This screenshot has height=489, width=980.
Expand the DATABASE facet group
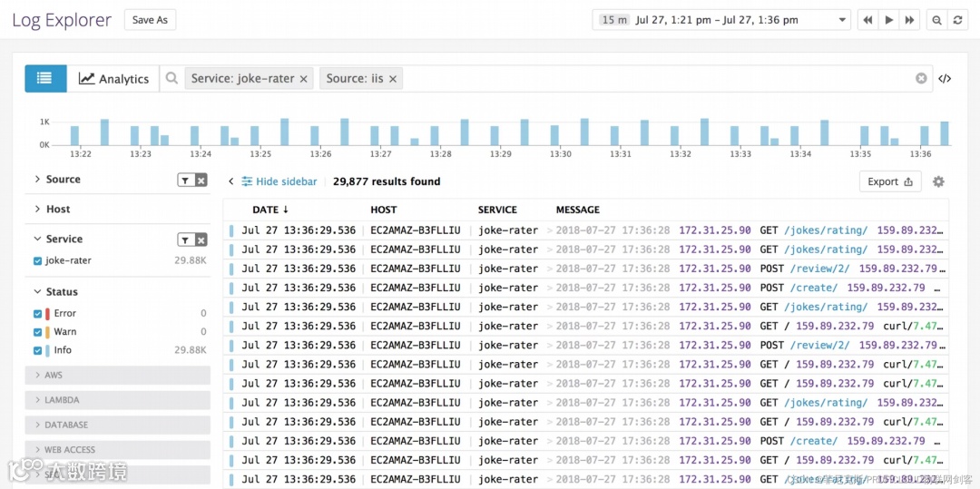(117, 425)
